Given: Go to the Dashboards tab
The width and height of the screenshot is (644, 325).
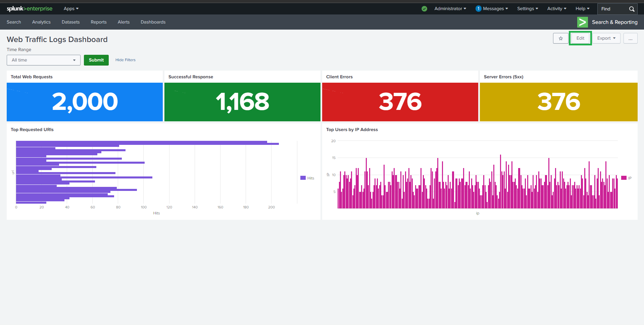Looking at the screenshot, I should coord(153,22).
